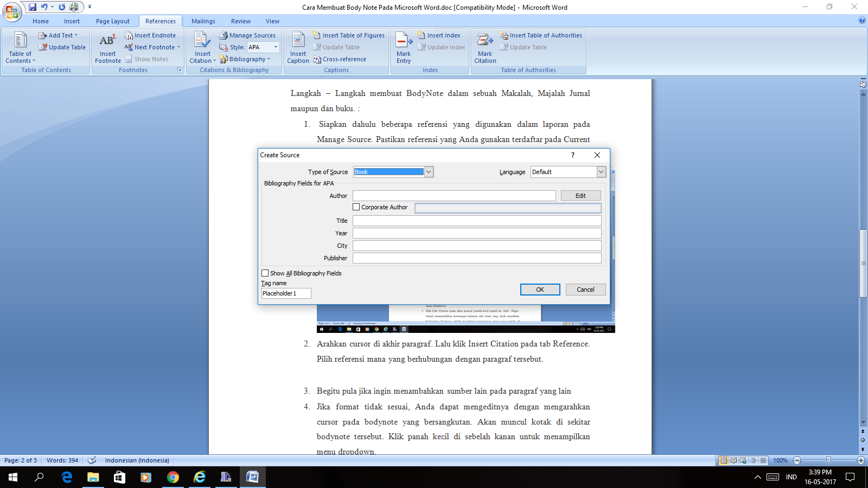
Task: Close the Create Source dialog
Action: click(597, 155)
